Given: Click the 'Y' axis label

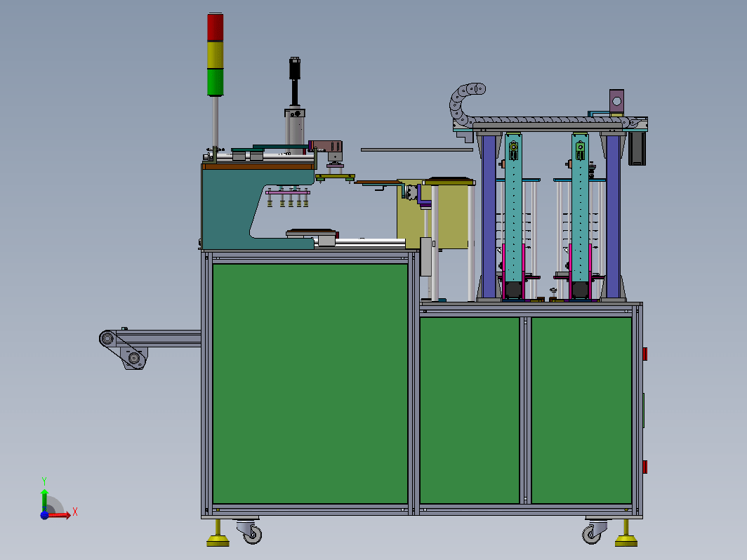Looking at the screenshot, I should (x=44, y=481).
